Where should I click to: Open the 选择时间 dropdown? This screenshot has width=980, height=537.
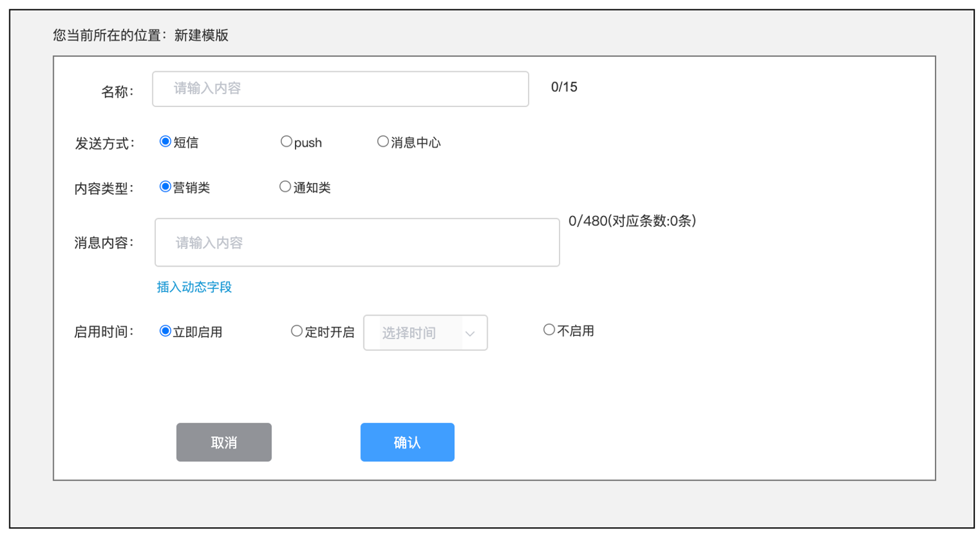tap(425, 333)
